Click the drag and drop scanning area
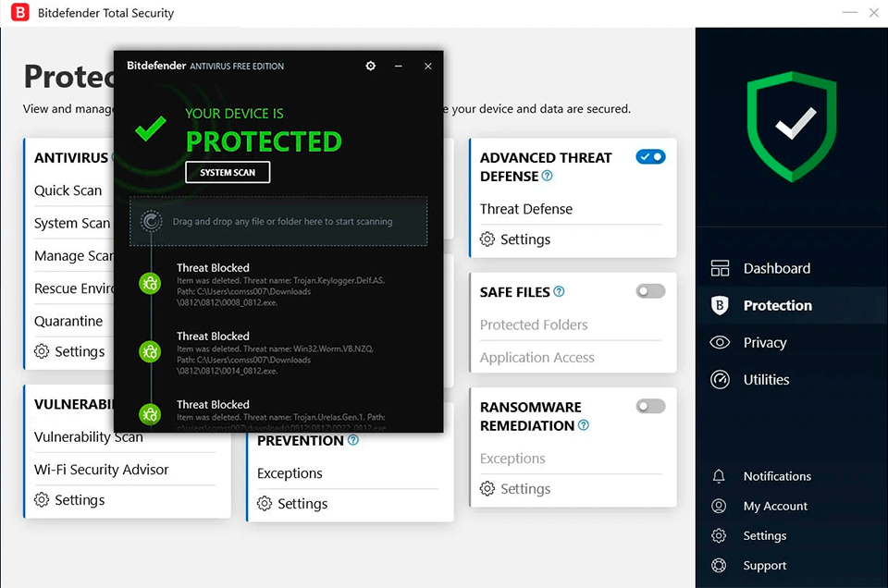Viewport: 888px width, 588px height. click(278, 221)
